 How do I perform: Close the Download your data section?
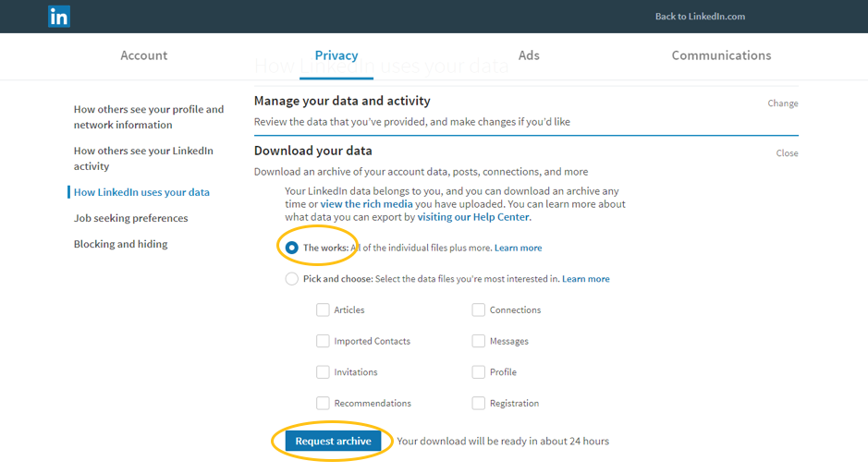[787, 153]
